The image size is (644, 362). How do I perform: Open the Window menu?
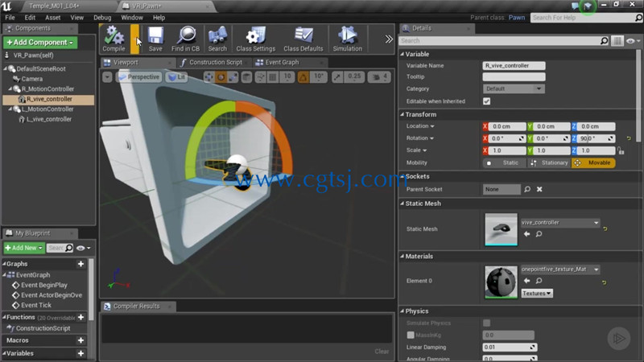[132, 18]
